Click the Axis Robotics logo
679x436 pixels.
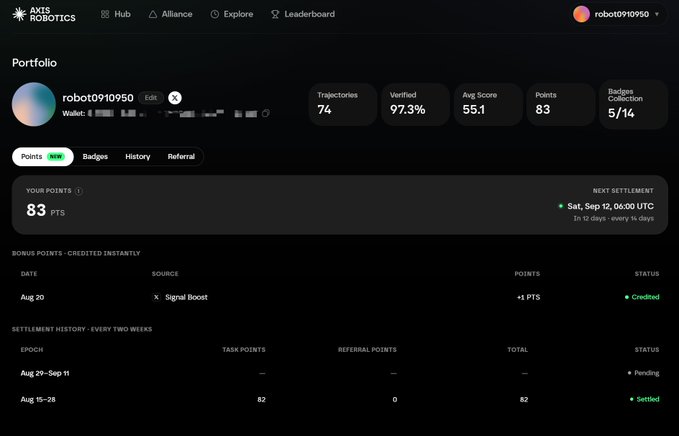coord(44,14)
